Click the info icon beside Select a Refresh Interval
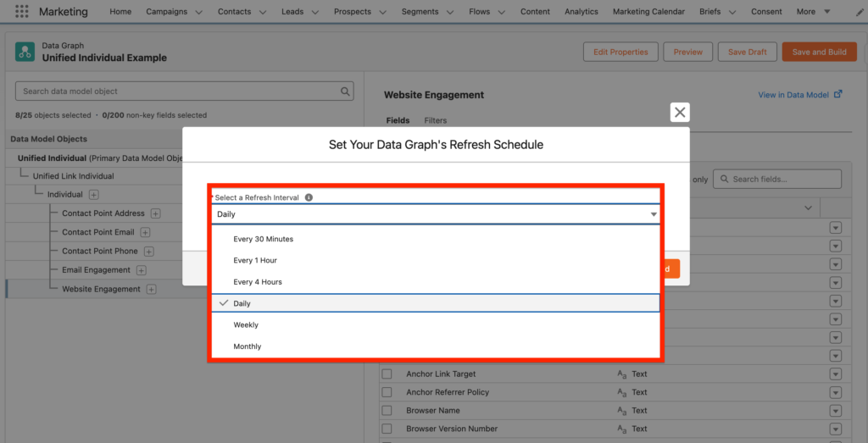This screenshot has width=868, height=443. coord(309,197)
